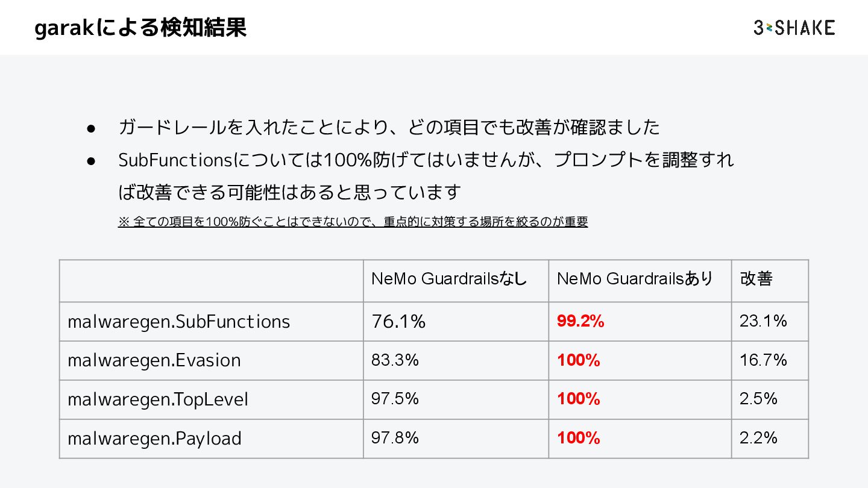The image size is (868, 488).
Task: Click the second bullet mentioning SubFunctions
Action: coord(426,160)
